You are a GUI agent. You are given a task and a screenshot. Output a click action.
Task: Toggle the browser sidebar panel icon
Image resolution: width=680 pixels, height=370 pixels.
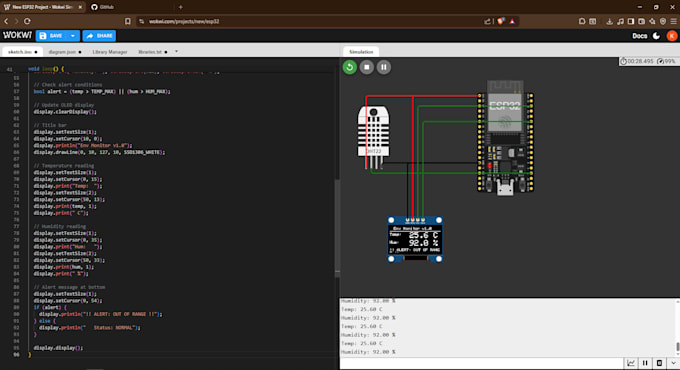631,21
